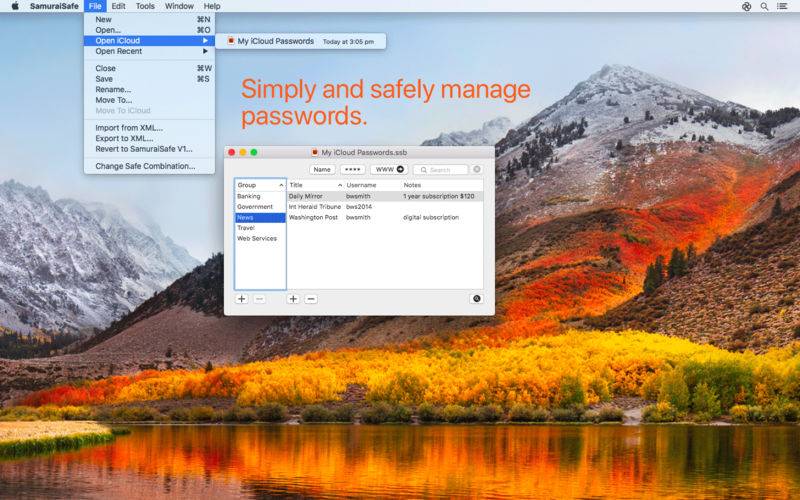Add a new entry with plus button
The height and width of the screenshot is (500, 800).
point(293,299)
